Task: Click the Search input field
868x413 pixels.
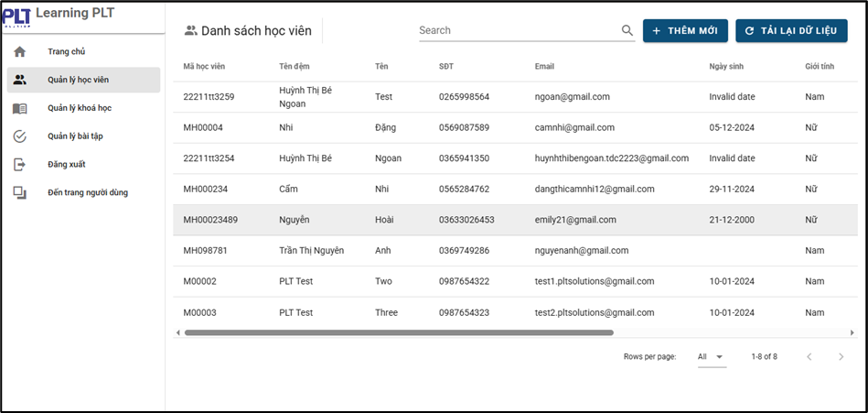Action: (520, 30)
